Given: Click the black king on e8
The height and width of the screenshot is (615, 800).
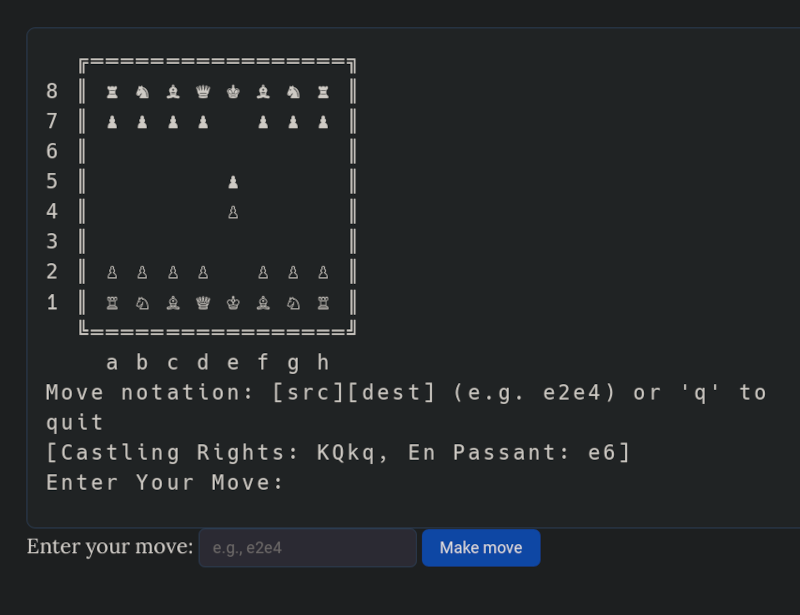Looking at the screenshot, I should tap(233, 92).
